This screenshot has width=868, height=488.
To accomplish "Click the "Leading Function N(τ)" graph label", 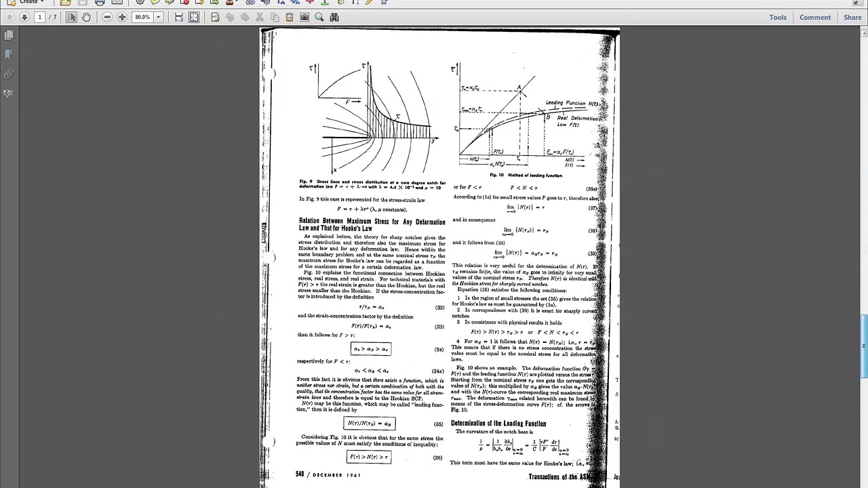I will 572,103.
